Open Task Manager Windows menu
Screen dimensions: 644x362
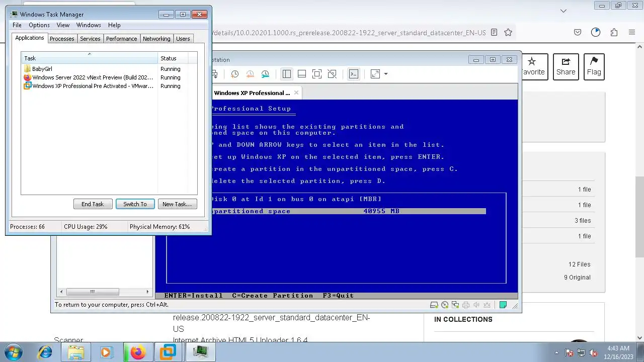89,25
